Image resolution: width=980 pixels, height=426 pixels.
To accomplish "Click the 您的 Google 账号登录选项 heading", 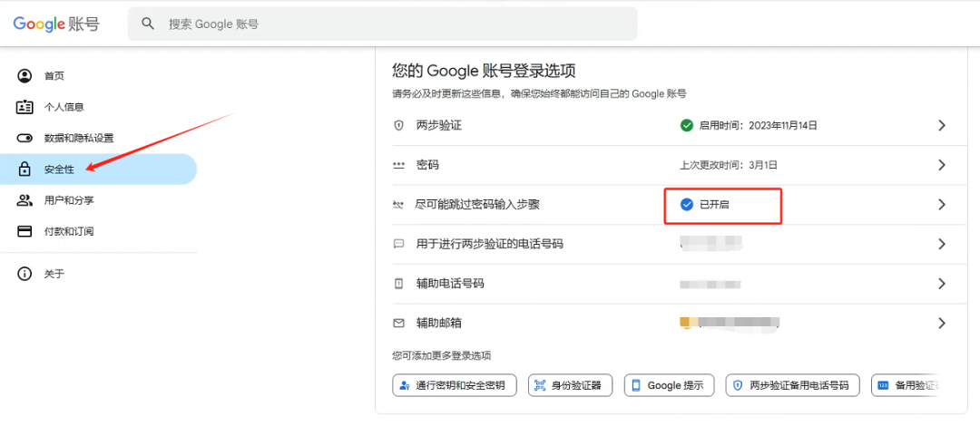I will (484, 70).
